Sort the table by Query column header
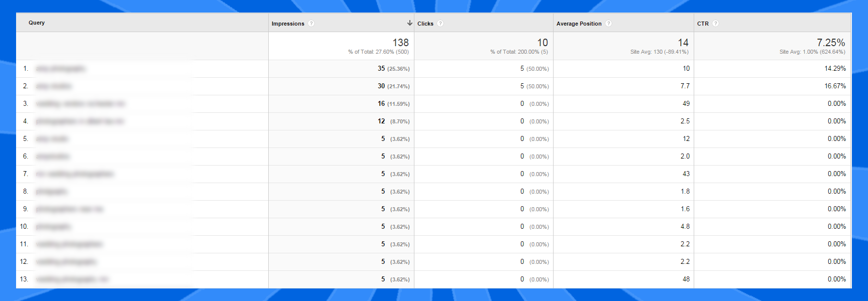Image resolution: width=868 pixels, height=301 pixels. pyautogui.click(x=37, y=23)
